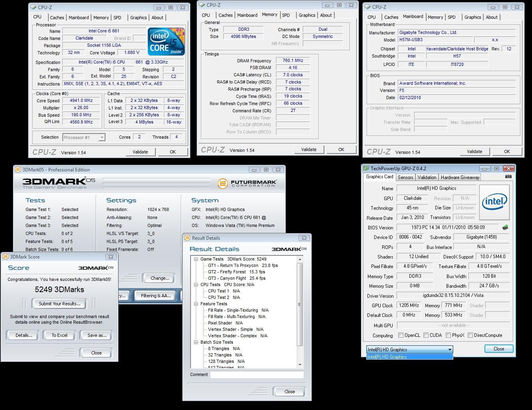
Task: Click the 3DMark Score window title icon
Action: click(6, 257)
